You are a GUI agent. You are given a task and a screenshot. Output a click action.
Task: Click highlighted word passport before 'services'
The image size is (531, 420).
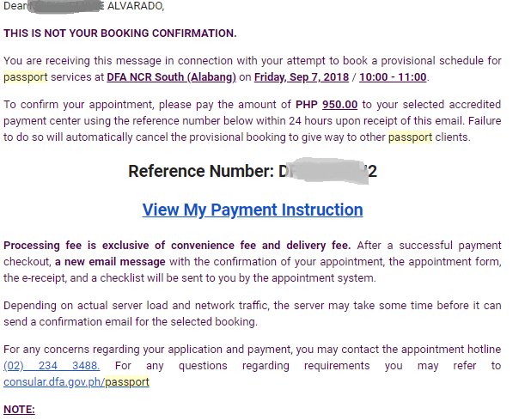[x=25, y=77]
